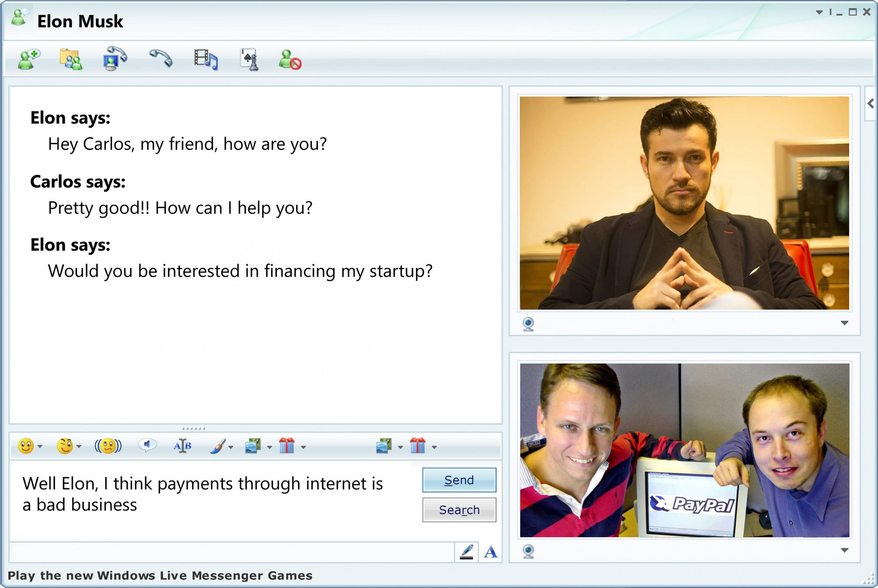Open the winks dropdown arrow
The height and width of the screenshot is (588, 878).
click(x=79, y=447)
